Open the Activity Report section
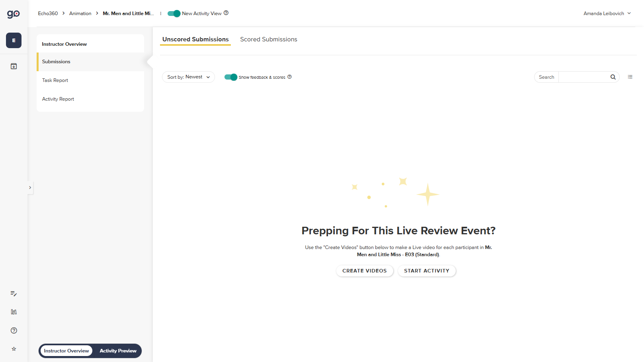Screen dimensions: 644x362 tap(58, 99)
